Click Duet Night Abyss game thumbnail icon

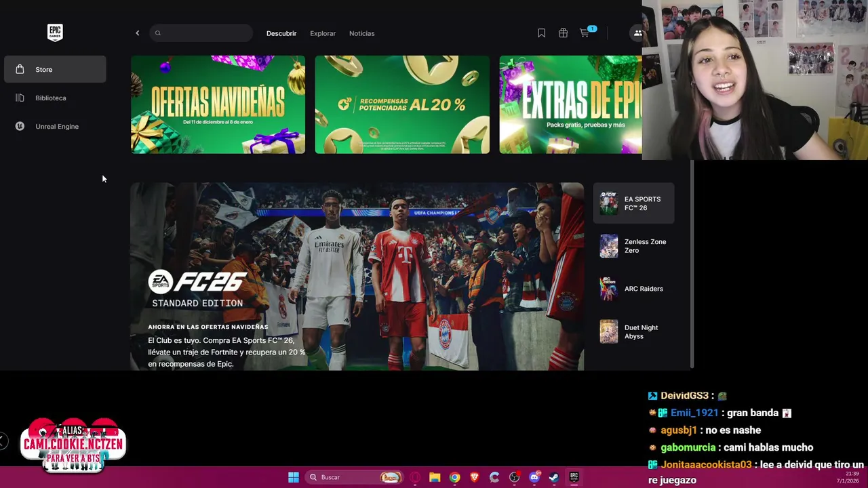pyautogui.click(x=609, y=331)
